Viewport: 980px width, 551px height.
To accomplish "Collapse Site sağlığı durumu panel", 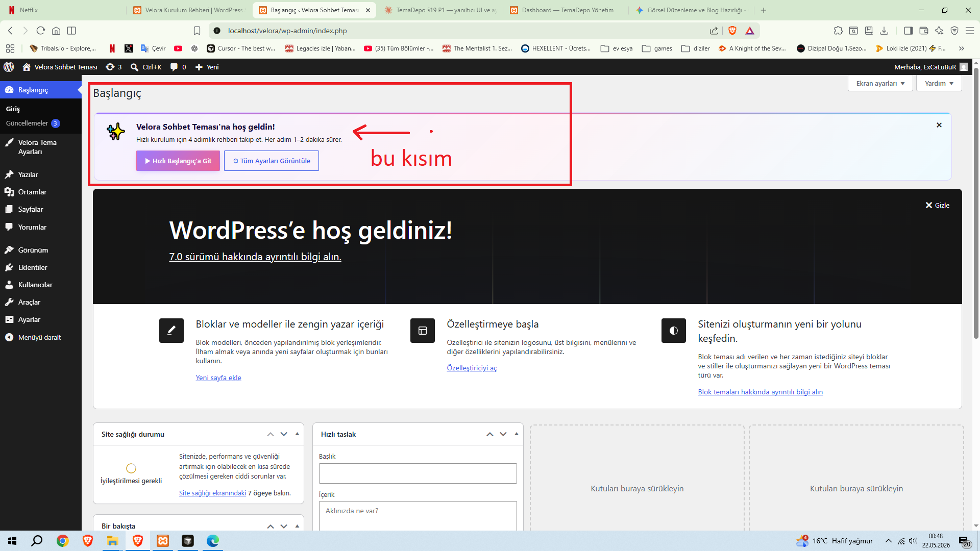I will (297, 434).
